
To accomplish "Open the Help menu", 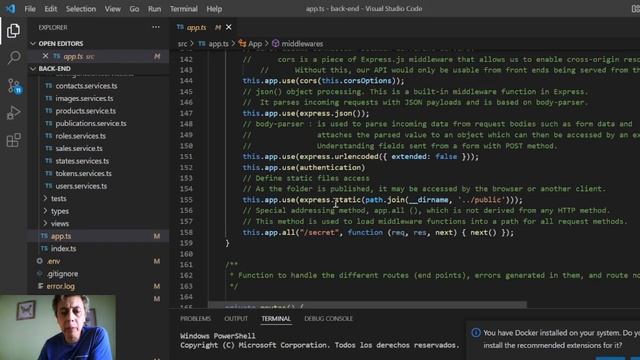I will click(214, 9).
